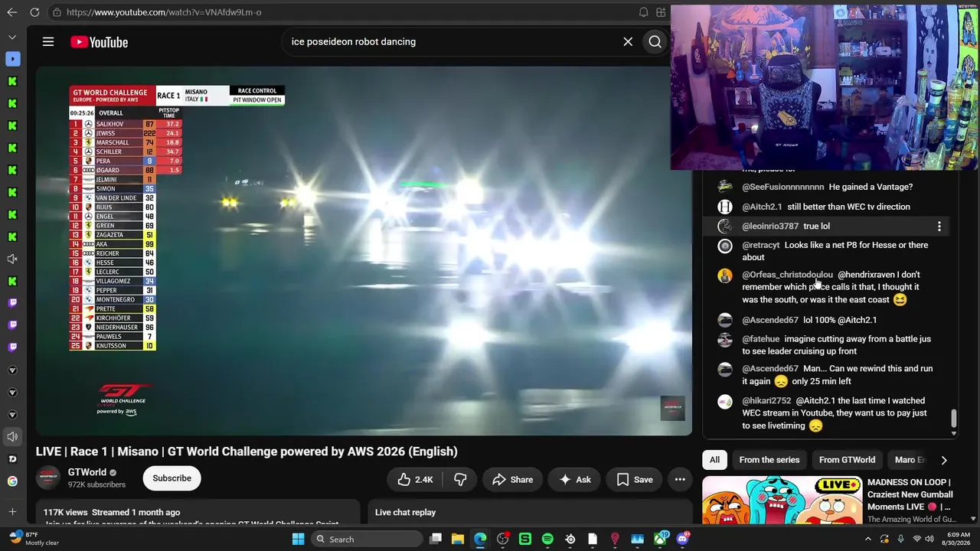Share the video

click(512, 479)
